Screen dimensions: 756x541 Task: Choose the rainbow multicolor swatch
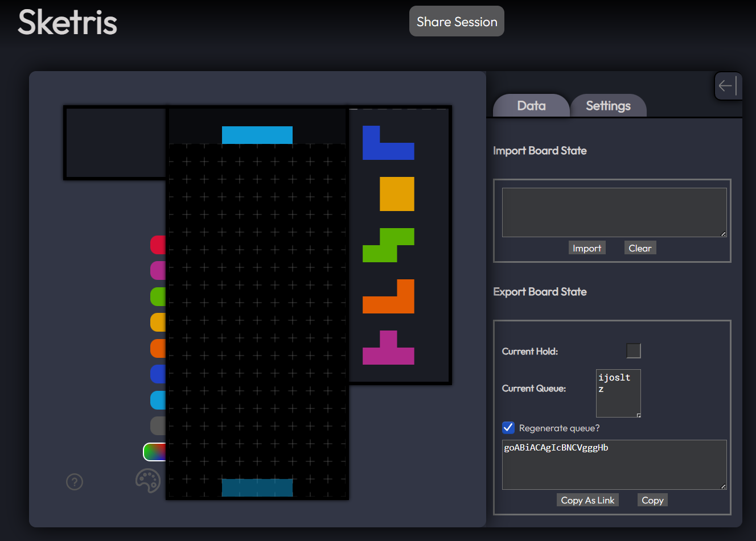pyautogui.click(x=155, y=452)
